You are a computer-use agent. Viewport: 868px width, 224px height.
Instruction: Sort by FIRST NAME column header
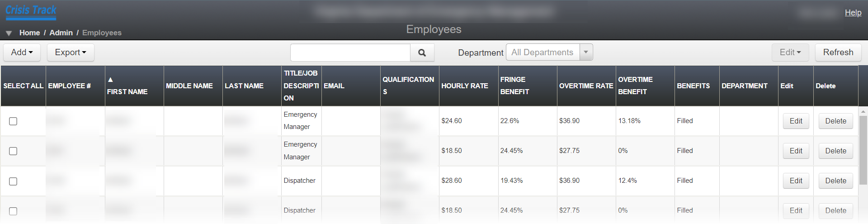(134, 86)
